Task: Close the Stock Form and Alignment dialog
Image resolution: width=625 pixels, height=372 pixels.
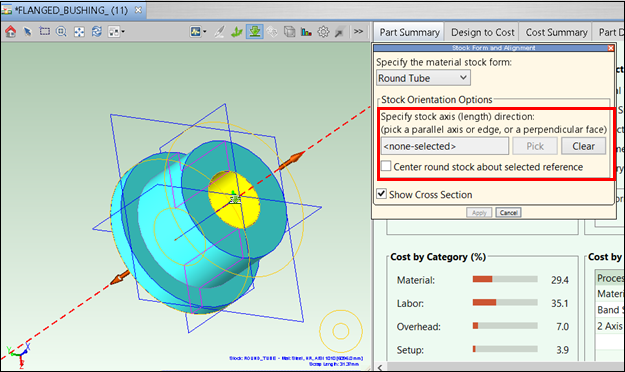Action: (x=611, y=48)
